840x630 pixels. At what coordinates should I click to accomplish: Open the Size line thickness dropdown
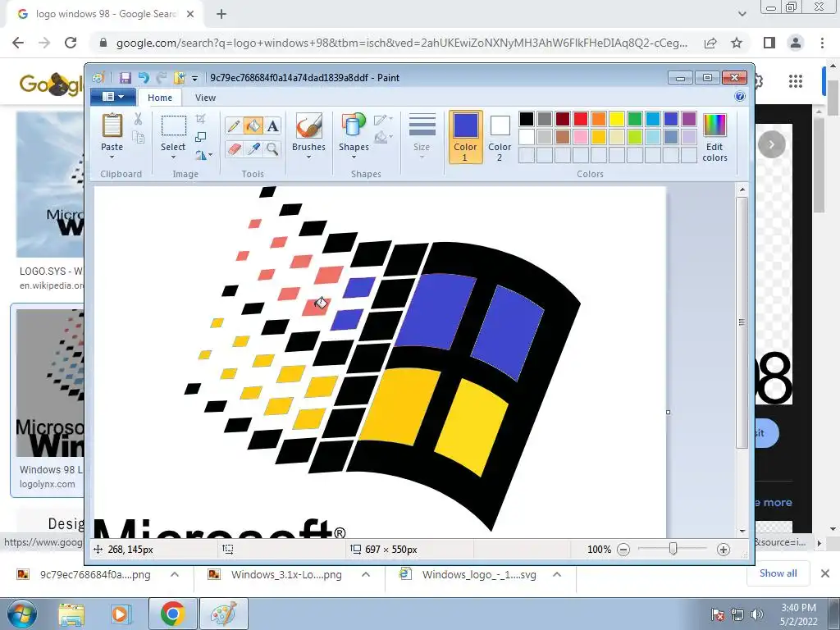(422, 136)
